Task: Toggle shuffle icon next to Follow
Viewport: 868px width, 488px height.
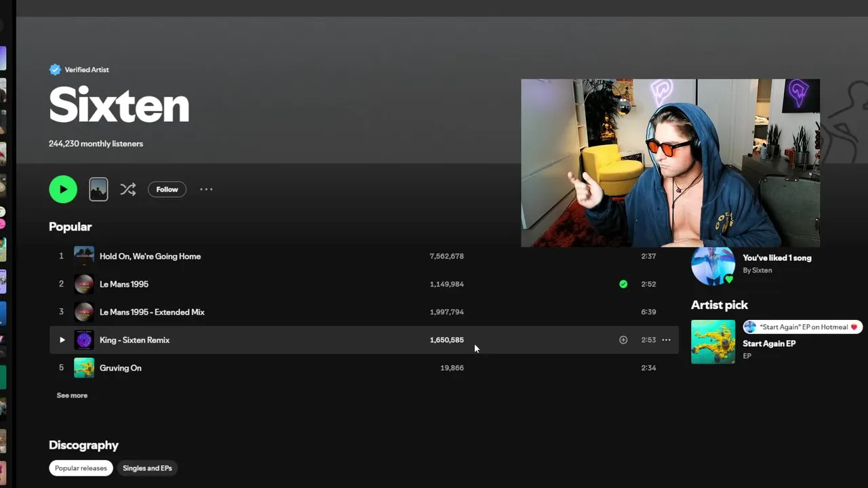Action: 127,190
